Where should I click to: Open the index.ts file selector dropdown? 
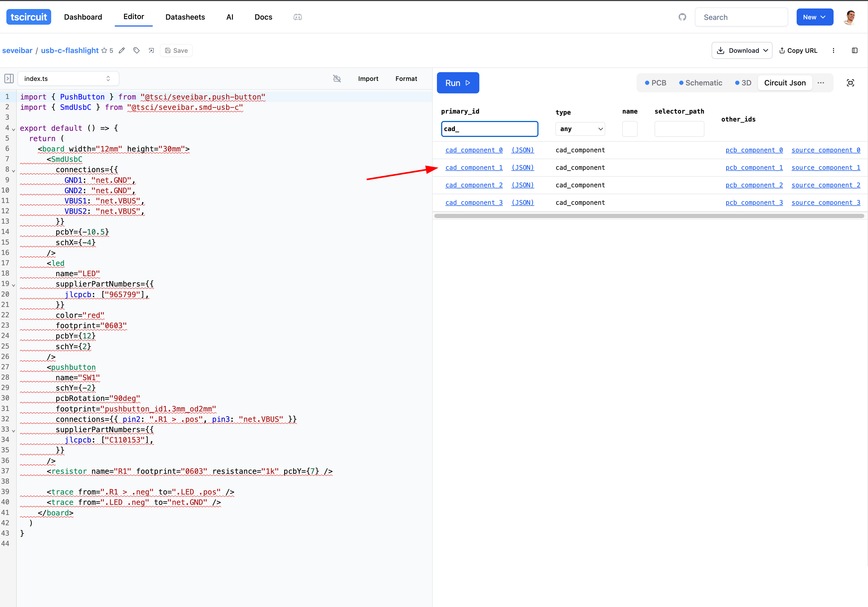coord(68,79)
